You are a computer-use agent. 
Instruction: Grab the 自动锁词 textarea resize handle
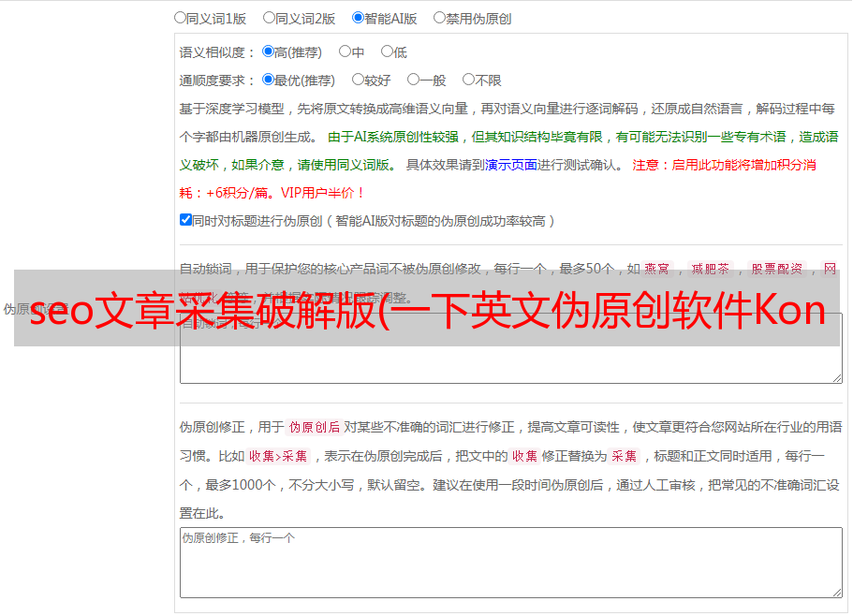pyautogui.click(x=837, y=378)
